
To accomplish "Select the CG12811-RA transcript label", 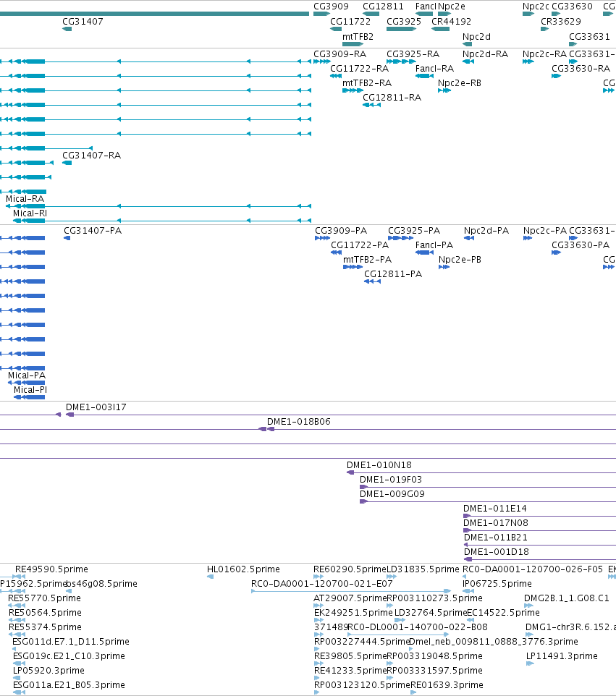I will tap(392, 97).
